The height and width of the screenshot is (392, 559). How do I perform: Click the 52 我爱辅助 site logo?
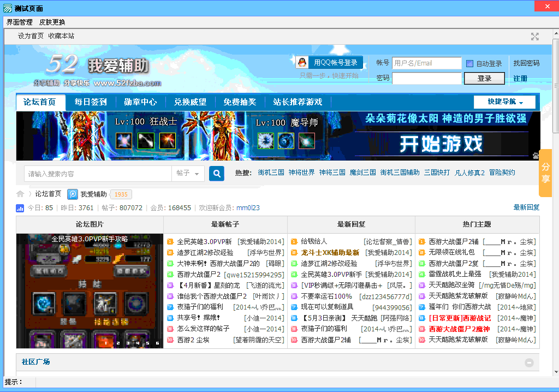(97, 70)
